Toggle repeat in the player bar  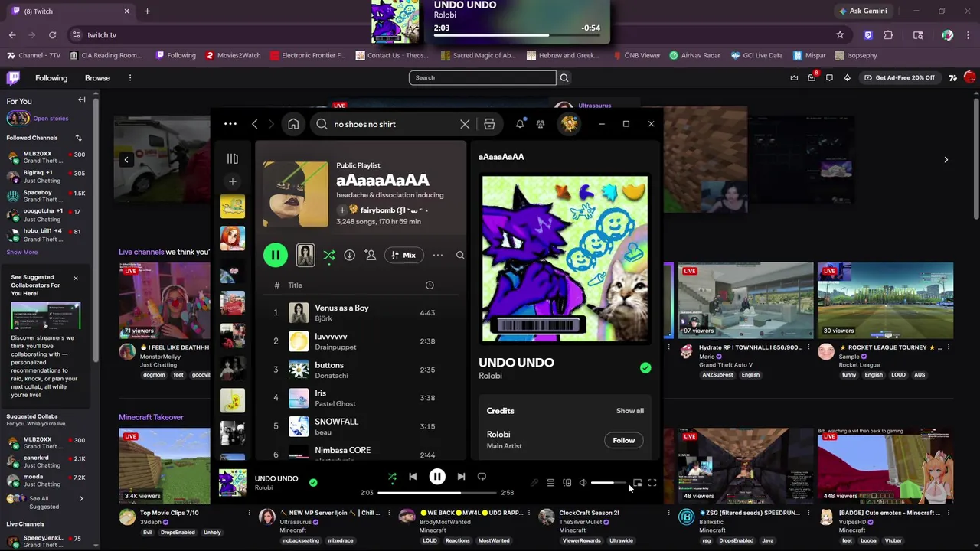pyautogui.click(x=482, y=477)
